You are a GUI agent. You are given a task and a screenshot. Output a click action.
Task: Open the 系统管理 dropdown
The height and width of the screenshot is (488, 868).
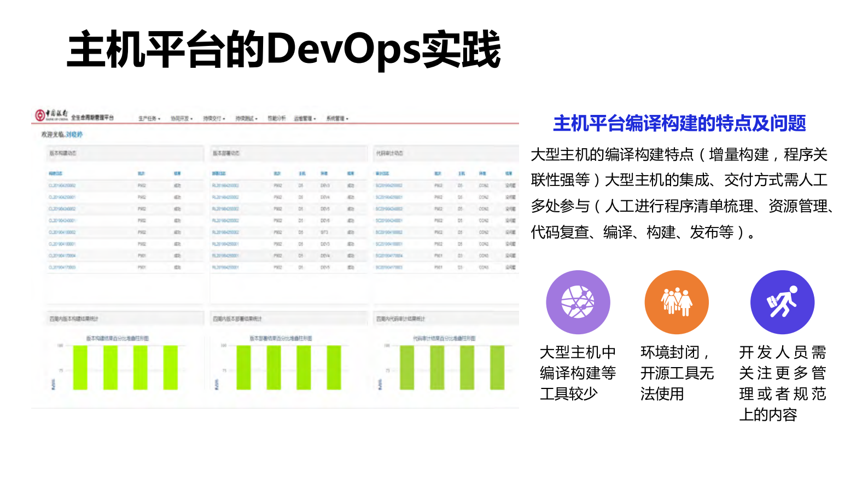point(337,119)
